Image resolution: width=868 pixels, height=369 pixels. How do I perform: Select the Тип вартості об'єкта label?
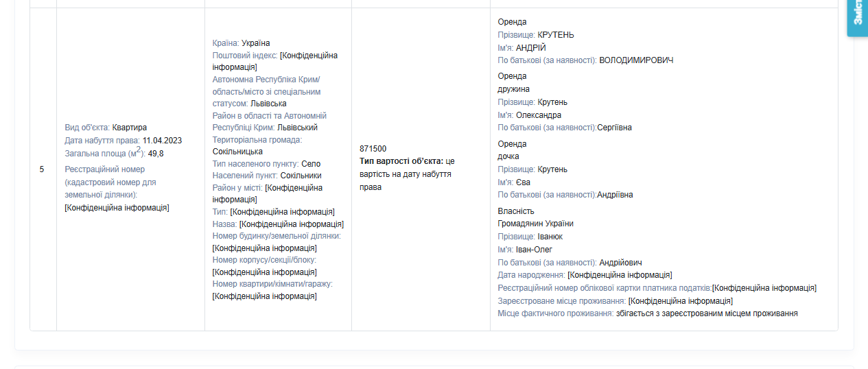[x=401, y=161]
